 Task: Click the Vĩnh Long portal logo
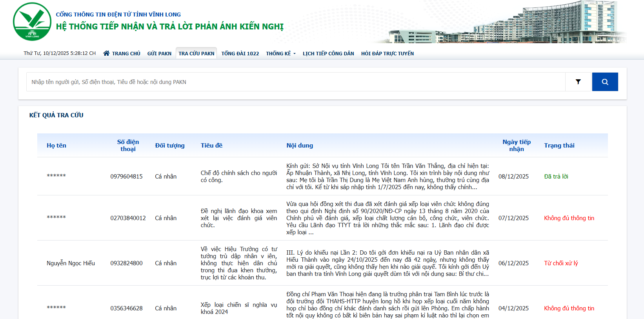click(32, 22)
